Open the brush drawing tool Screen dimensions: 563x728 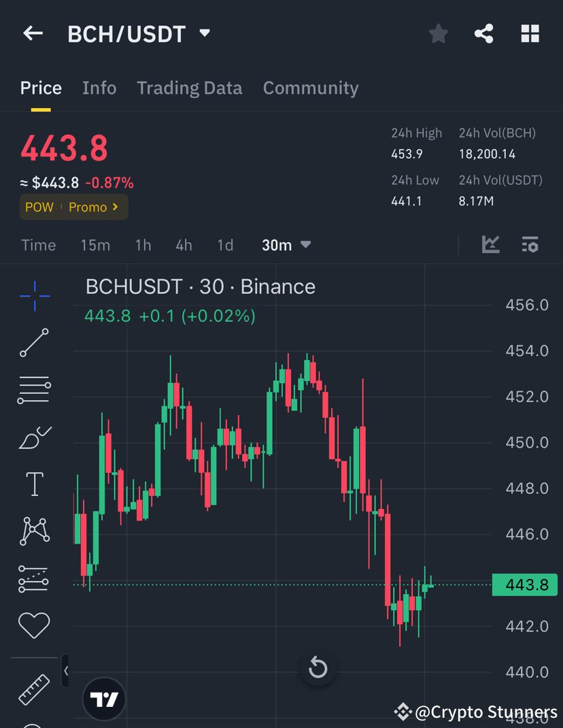tap(34, 437)
